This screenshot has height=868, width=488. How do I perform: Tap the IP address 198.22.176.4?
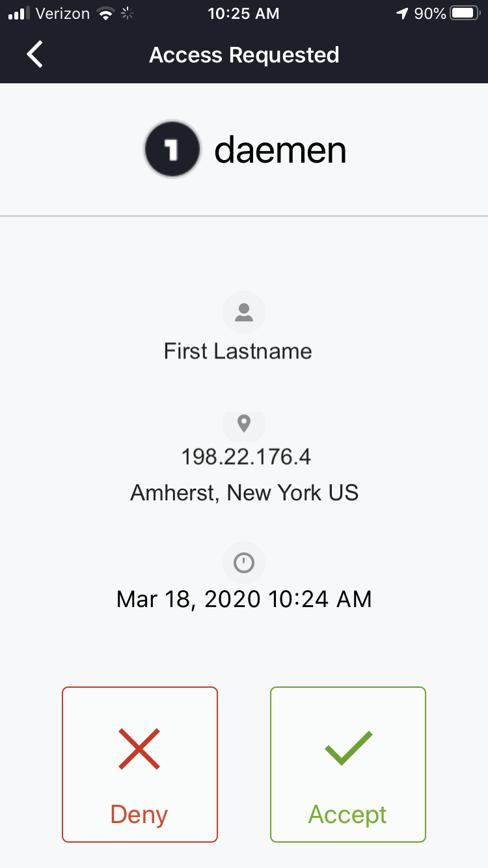pyautogui.click(x=246, y=457)
